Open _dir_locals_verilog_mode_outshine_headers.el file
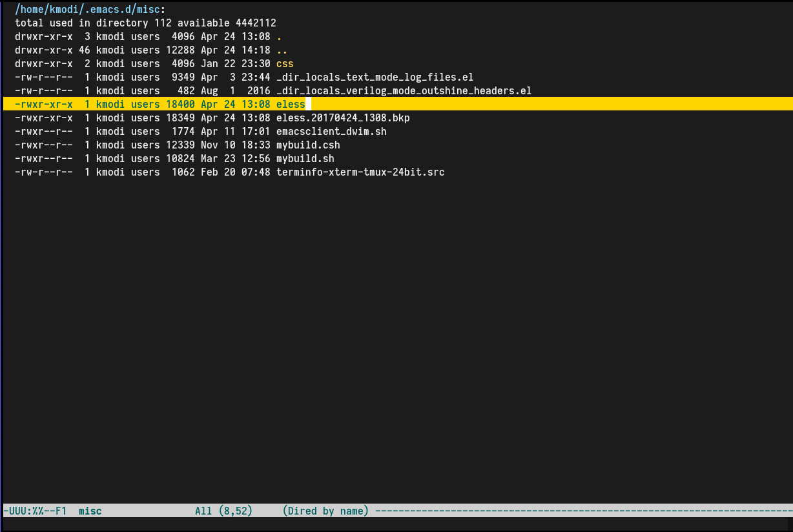Screen dimensions: 793x532 404,91
